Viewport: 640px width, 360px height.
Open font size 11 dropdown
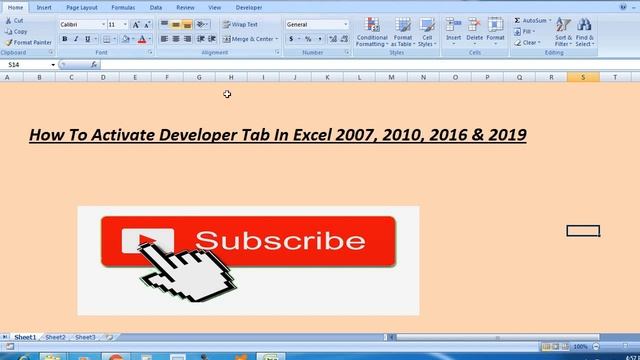(125, 25)
